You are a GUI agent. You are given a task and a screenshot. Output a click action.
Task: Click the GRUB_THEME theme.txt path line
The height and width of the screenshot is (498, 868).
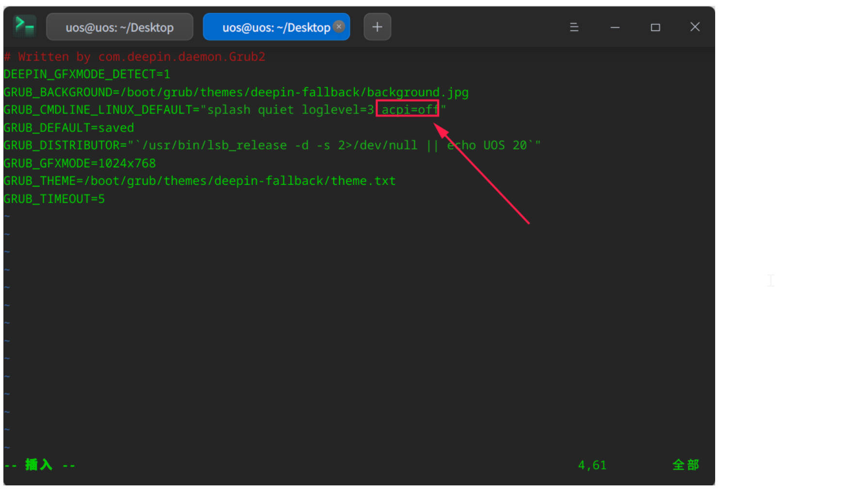199,181
